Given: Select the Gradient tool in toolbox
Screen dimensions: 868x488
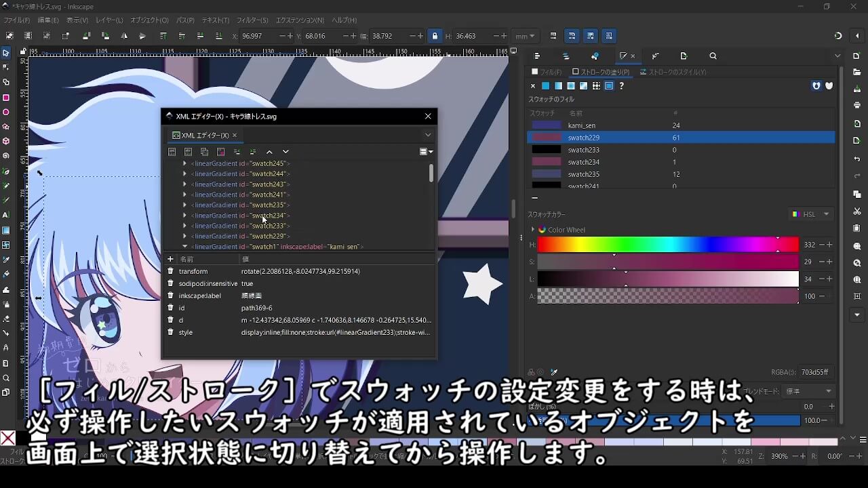Looking at the screenshot, I should 6,230.
